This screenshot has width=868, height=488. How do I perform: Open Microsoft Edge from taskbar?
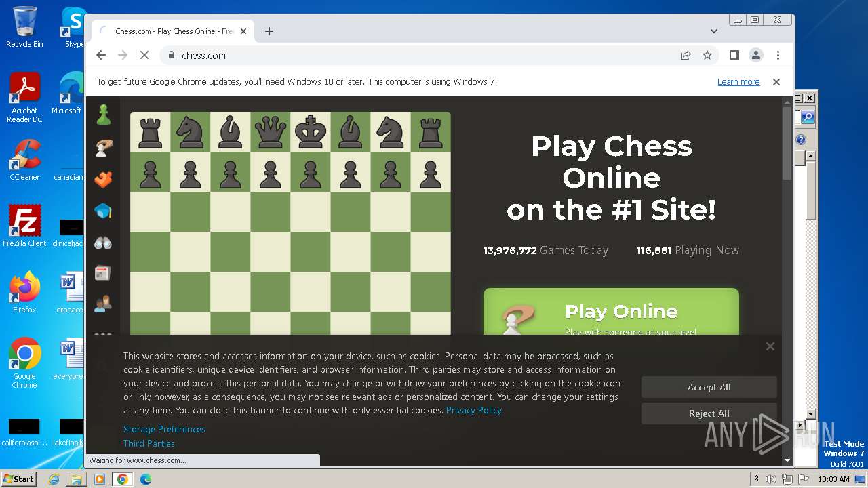coord(146,479)
